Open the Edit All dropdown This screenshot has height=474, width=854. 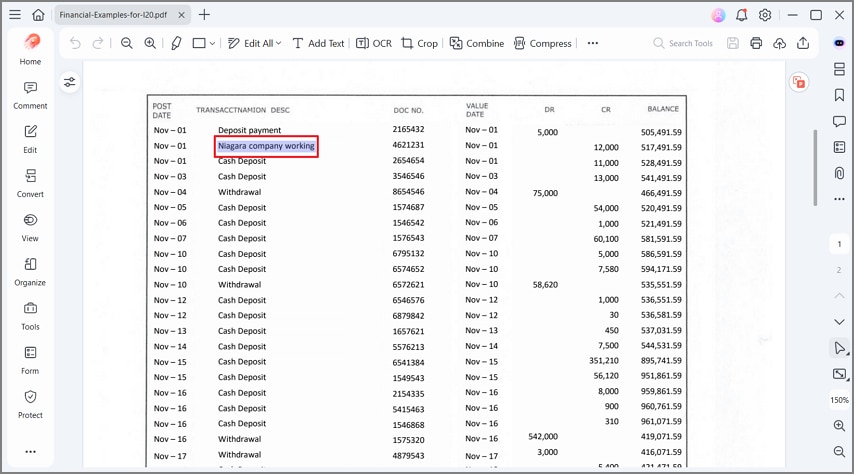click(254, 43)
